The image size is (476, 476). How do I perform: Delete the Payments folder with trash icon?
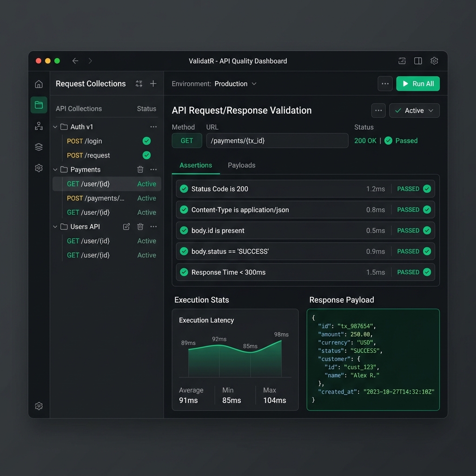point(140,169)
